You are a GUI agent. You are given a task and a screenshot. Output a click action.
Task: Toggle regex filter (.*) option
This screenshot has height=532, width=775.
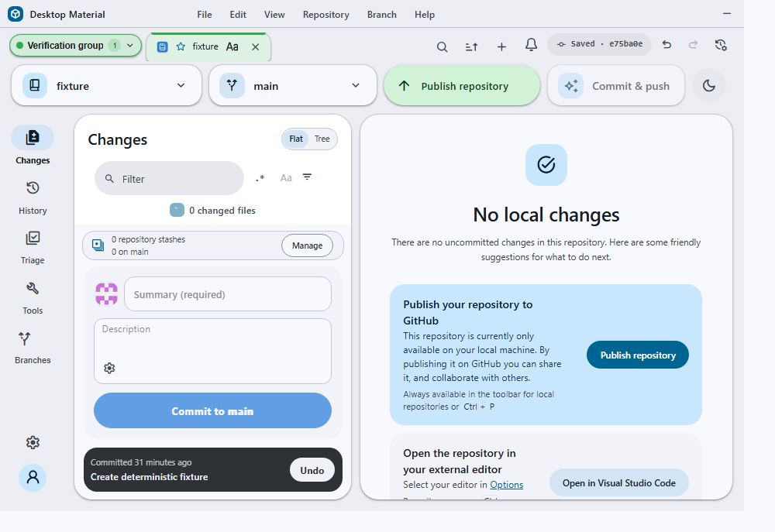pyautogui.click(x=260, y=178)
